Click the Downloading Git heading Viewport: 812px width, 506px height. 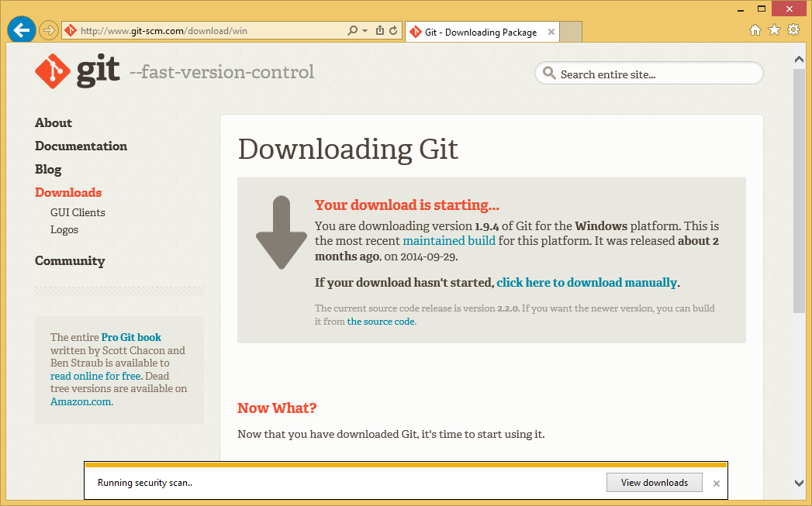pos(348,149)
